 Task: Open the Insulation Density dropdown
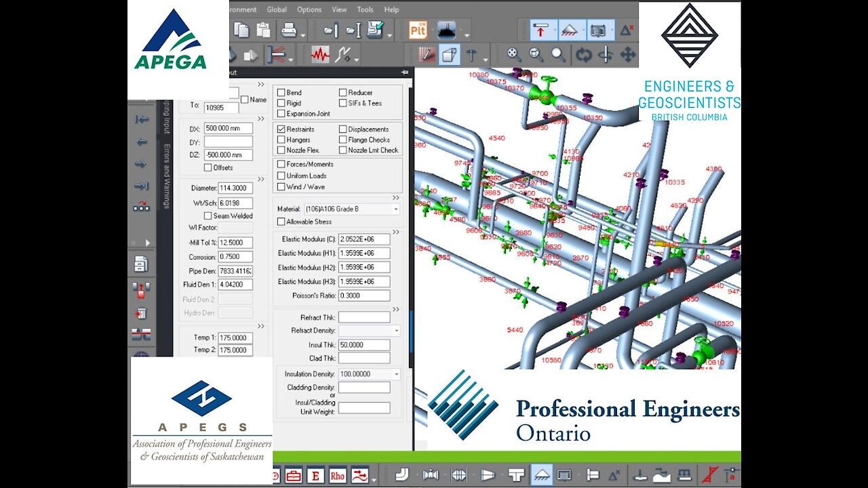396,374
